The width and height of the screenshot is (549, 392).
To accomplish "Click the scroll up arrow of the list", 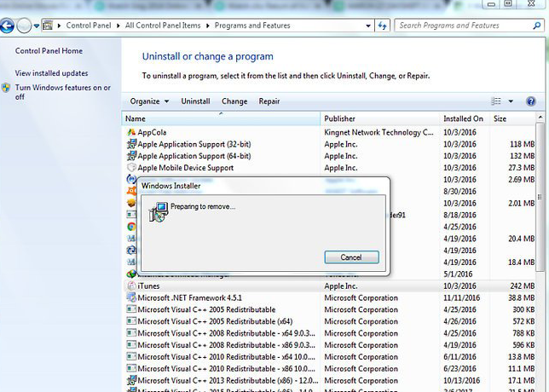I will (540, 118).
